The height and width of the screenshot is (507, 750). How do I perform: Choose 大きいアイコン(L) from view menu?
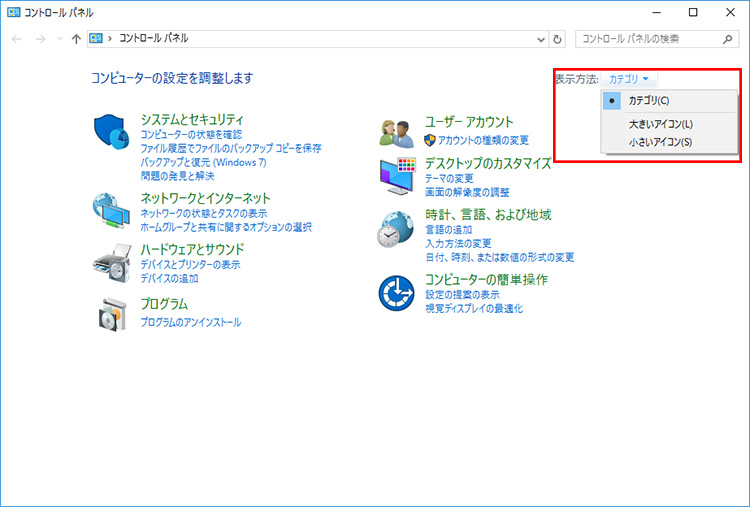pyautogui.click(x=660, y=124)
